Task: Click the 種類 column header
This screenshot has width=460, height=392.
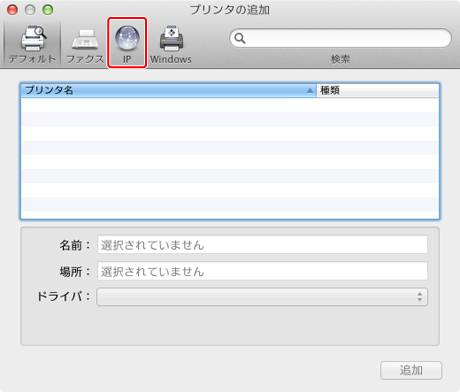Action: tap(378, 90)
